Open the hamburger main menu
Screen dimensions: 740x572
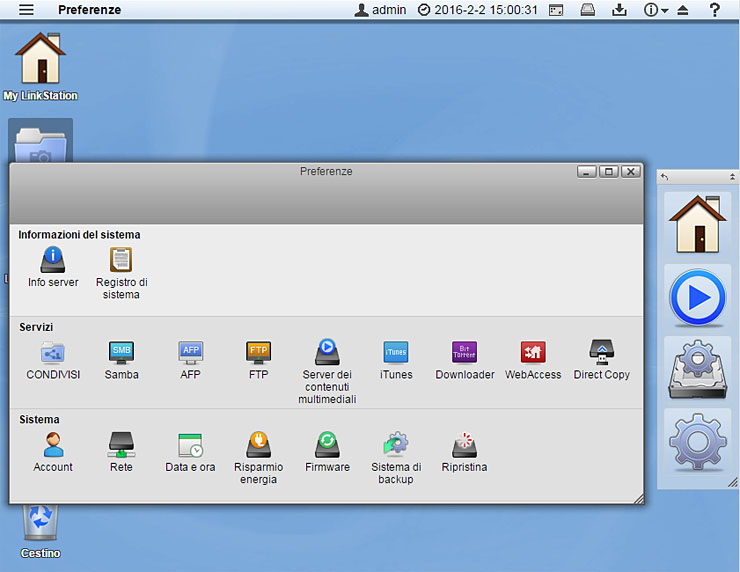(x=27, y=10)
